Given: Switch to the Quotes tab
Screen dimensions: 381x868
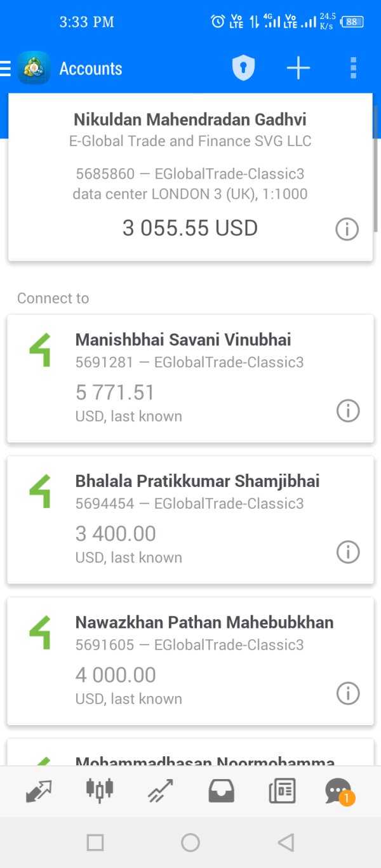Looking at the screenshot, I should tap(39, 791).
